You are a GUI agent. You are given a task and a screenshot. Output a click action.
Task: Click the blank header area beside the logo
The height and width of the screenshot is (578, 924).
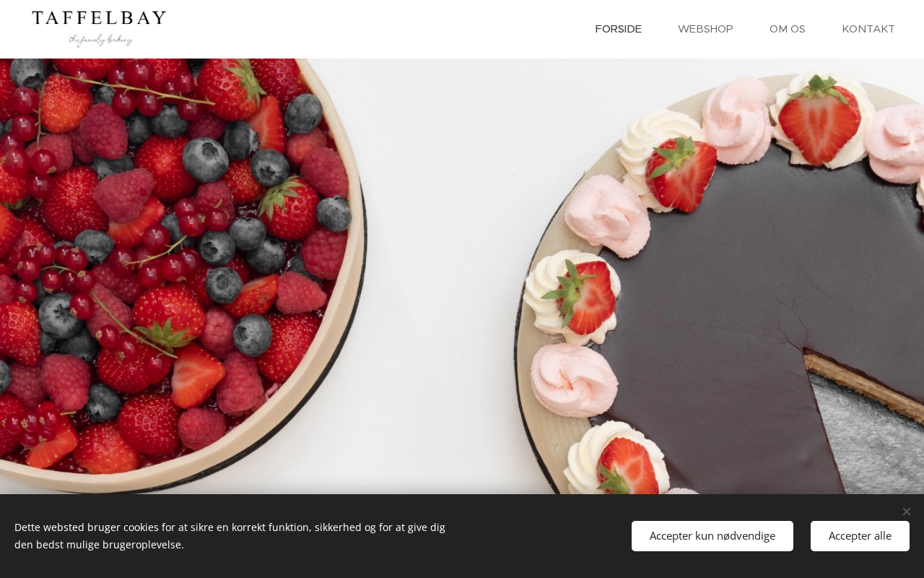375,29
